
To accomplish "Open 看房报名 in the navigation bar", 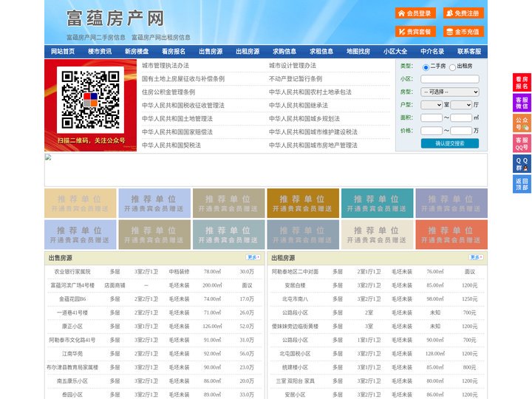I will [x=174, y=52].
